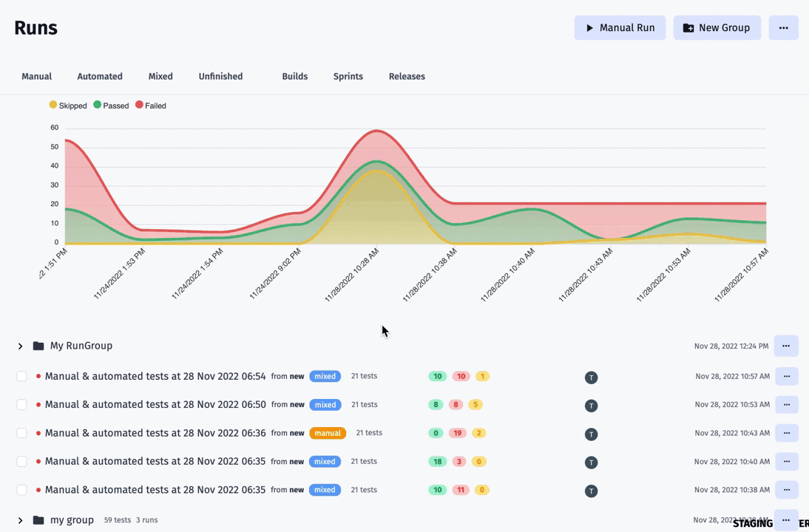Viewport: 809px width, 532px height.
Task: Select the checkbox for the 06:50 run
Action: pos(21,405)
